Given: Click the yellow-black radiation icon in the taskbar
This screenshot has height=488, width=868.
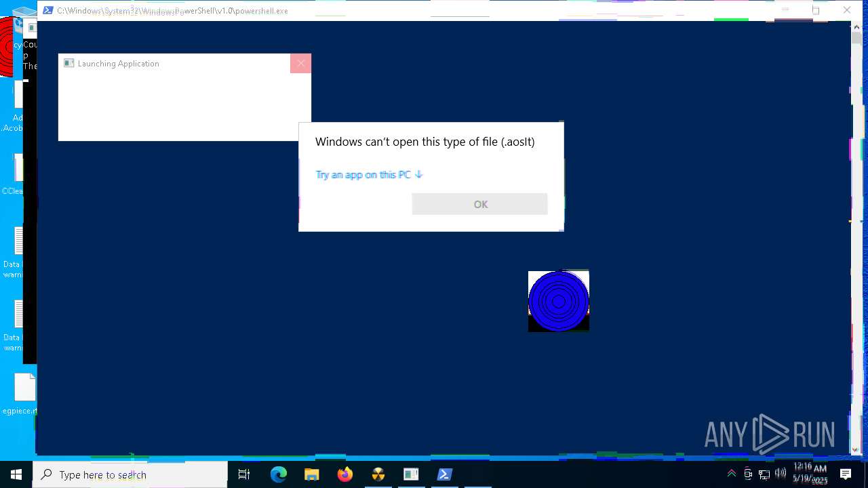Looking at the screenshot, I should pos(378,474).
